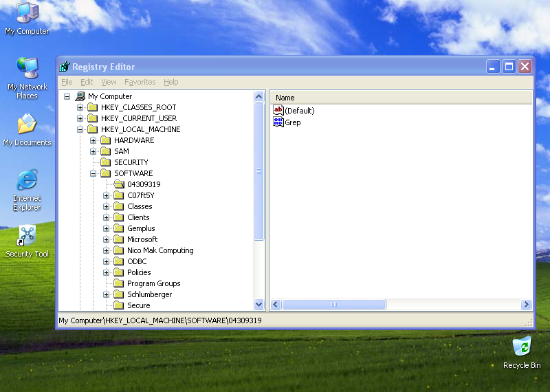Click the SAM folder icon
Screen dimensions: 550x392
click(x=106, y=151)
